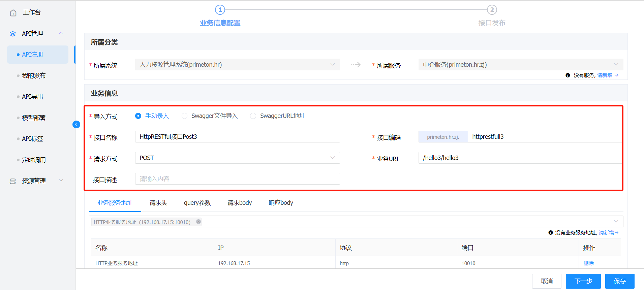Click info icon beside 没有服务
The height and width of the screenshot is (290, 644).
[568, 75]
